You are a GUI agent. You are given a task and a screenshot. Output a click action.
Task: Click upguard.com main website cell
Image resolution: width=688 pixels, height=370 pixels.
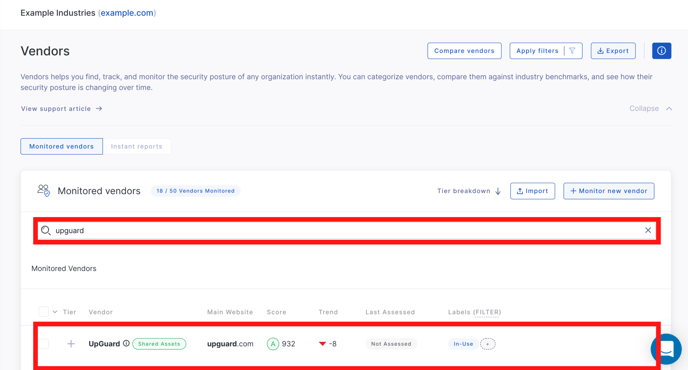230,344
